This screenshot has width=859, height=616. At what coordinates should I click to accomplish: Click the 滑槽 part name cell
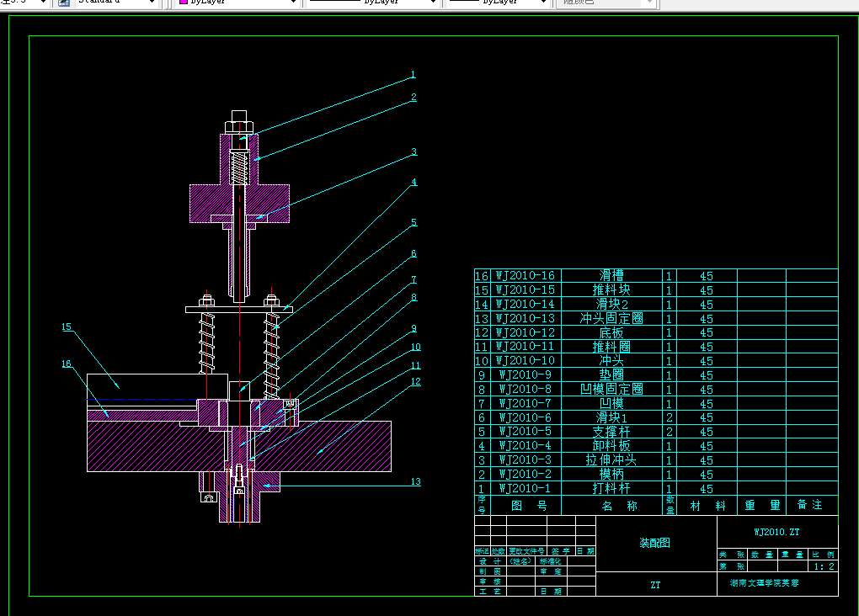611,275
